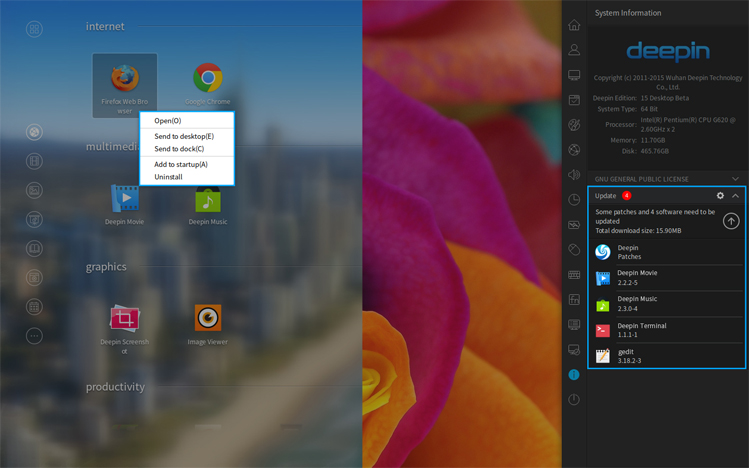Open keyboard settings in sidebar

pyautogui.click(x=574, y=275)
